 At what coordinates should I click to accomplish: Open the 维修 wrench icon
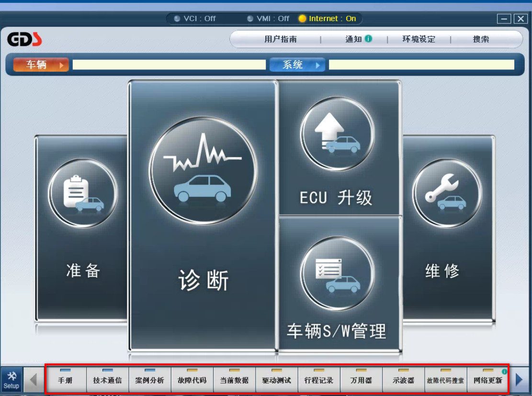pos(447,193)
